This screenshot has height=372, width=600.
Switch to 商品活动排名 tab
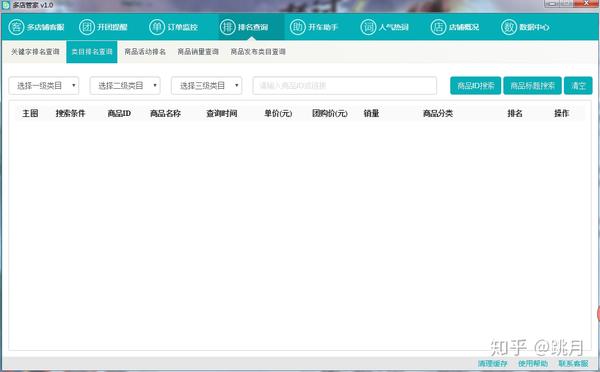click(x=145, y=52)
